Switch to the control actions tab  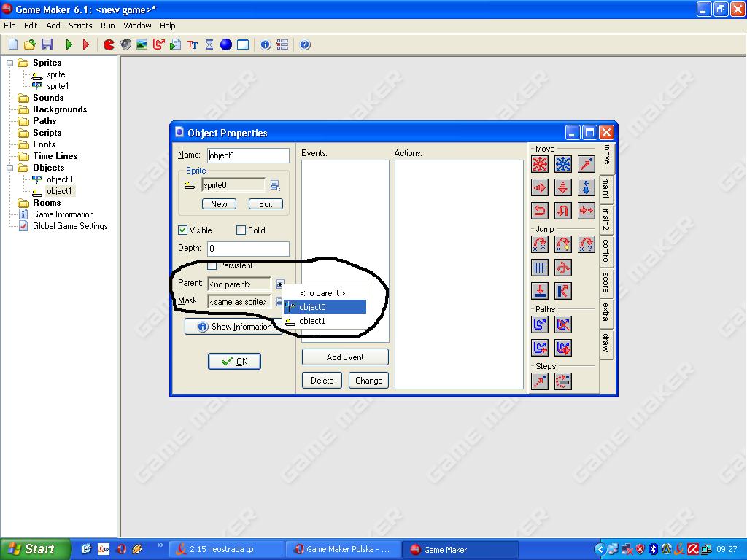point(606,252)
